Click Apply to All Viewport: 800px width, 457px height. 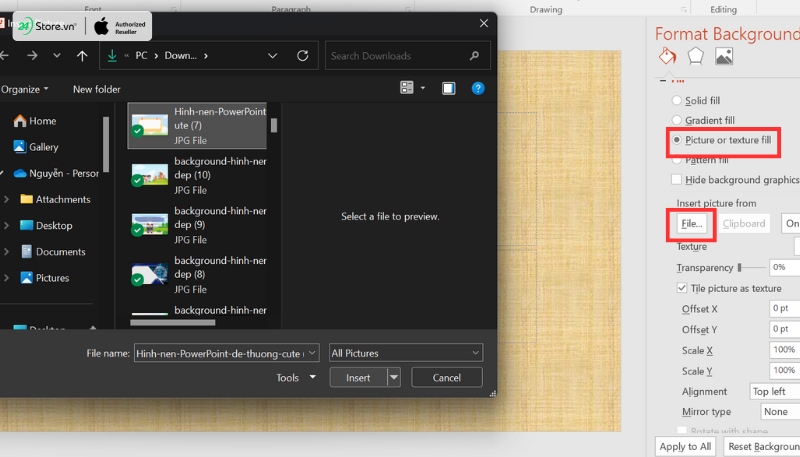[x=685, y=446]
